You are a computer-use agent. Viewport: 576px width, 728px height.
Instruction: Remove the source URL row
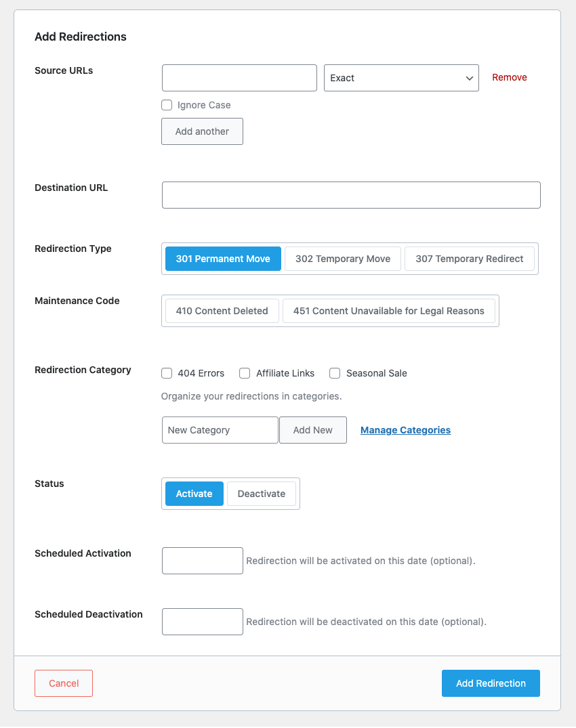click(x=509, y=77)
